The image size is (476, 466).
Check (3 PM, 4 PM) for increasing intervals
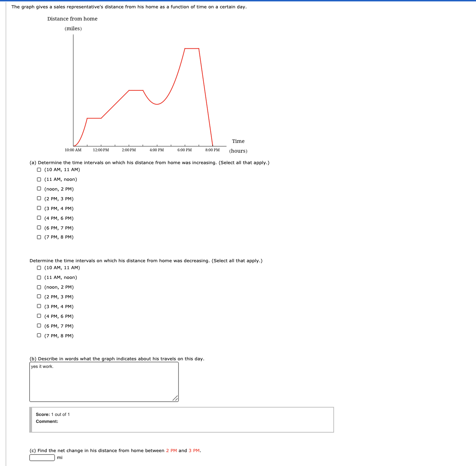[38, 208]
